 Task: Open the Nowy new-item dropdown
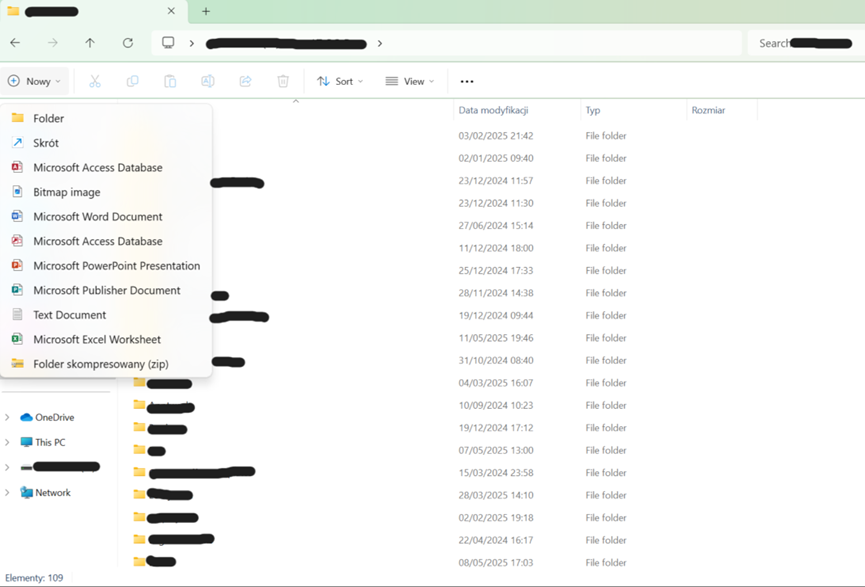tap(34, 82)
